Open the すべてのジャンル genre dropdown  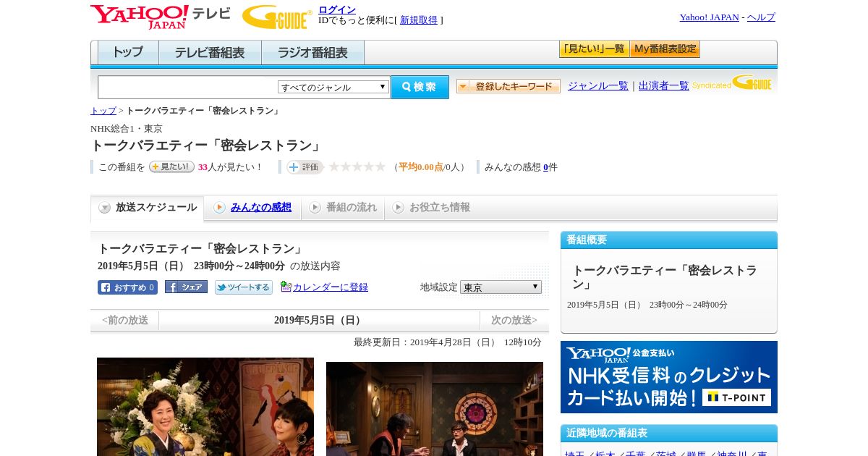point(333,87)
